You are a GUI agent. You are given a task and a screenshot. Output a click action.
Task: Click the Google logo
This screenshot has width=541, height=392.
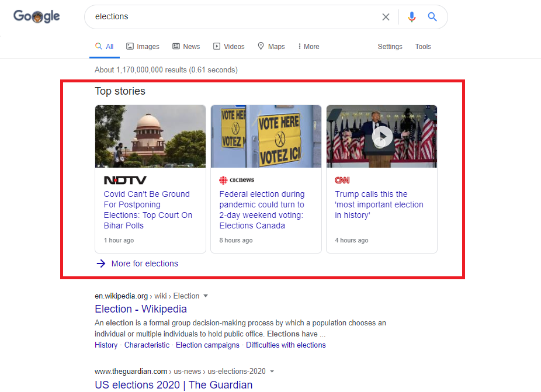tap(37, 16)
